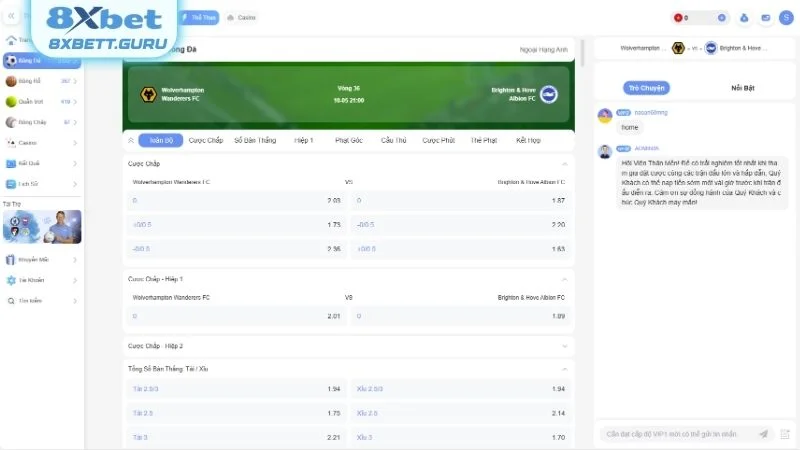Select the Cược Chấp market tab
This screenshot has width=800, height=450.
tap(206, 140)
